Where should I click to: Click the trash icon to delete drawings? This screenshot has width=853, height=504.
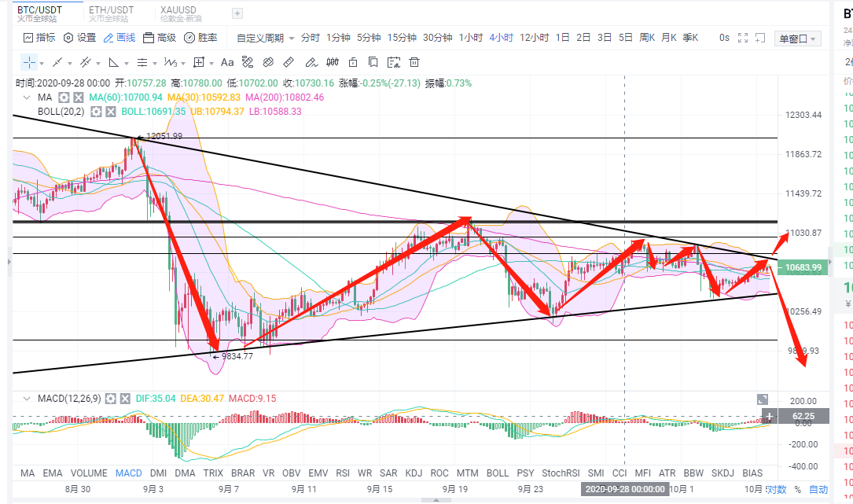pyautogui.click(x=415, y=62)
